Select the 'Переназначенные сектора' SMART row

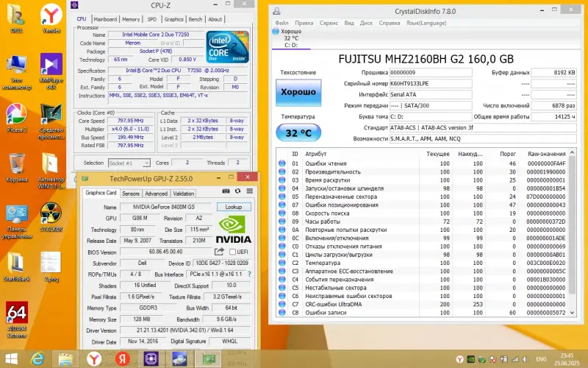423,197
